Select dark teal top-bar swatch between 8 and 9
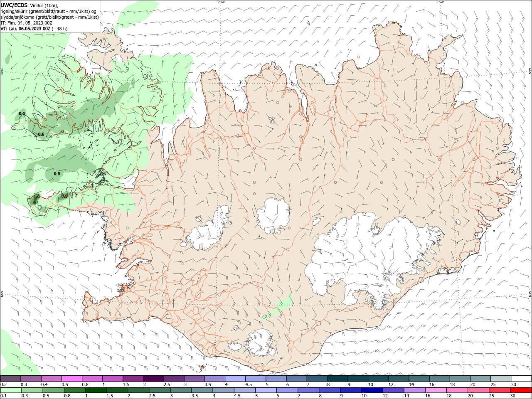The height and width of the screenshot is (399, 532). pos(337,379)
